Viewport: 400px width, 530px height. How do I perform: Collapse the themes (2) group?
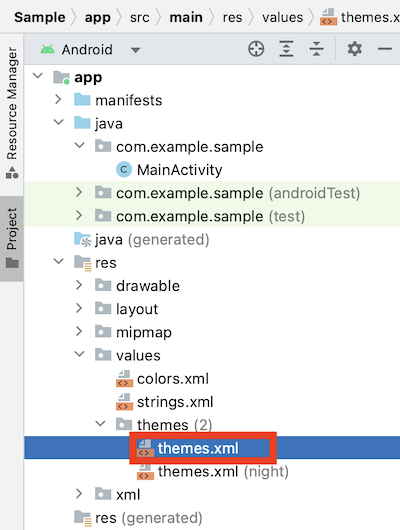[100, 424]
